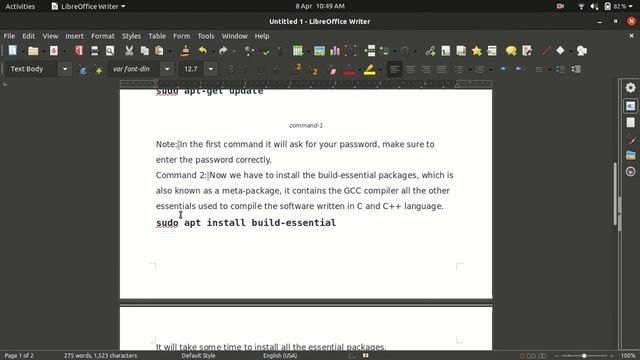
Task: Click the date and time clock
Action: 320,6
